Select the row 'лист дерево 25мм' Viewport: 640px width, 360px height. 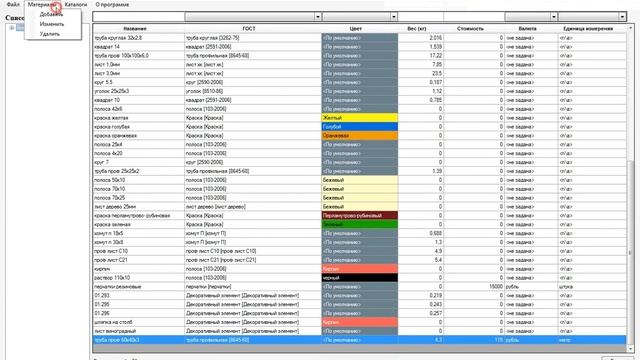pyautogui.click(x=360, y=207)
